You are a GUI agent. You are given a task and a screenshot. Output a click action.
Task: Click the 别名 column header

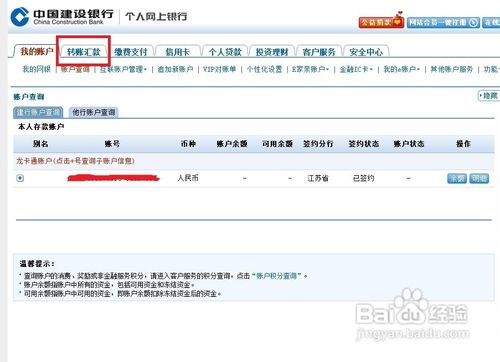[40, 144]
